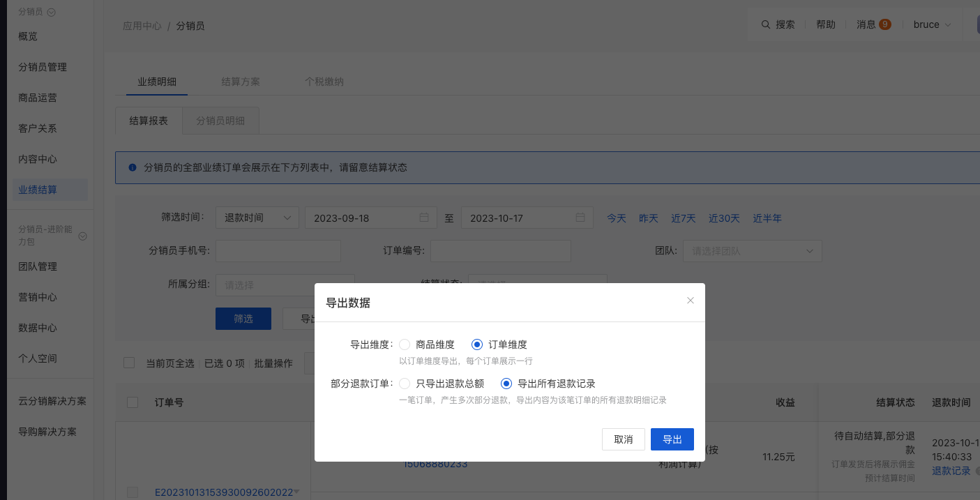Click the blue 筛选 button
The height and width of the screenshot is (500, 980).
(x=243, y=319)
